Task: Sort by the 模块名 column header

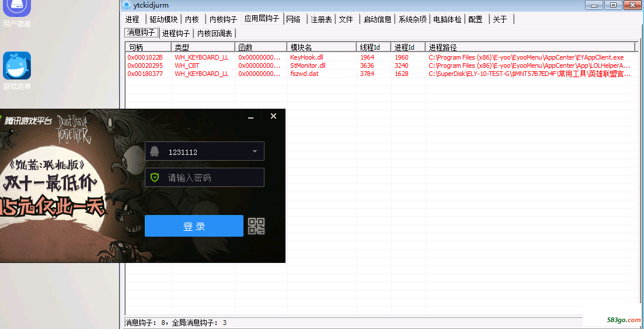Action: 322,47
